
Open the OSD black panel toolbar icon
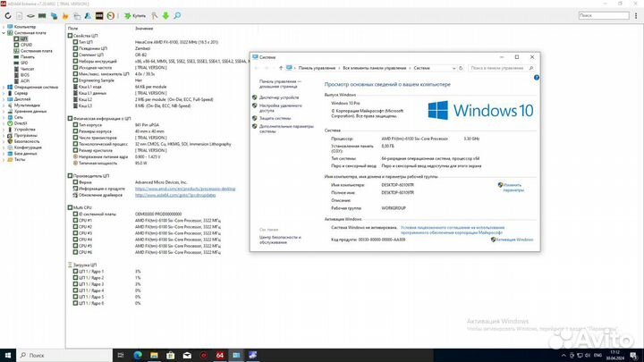pyautogui.click(x=99, y=15)
